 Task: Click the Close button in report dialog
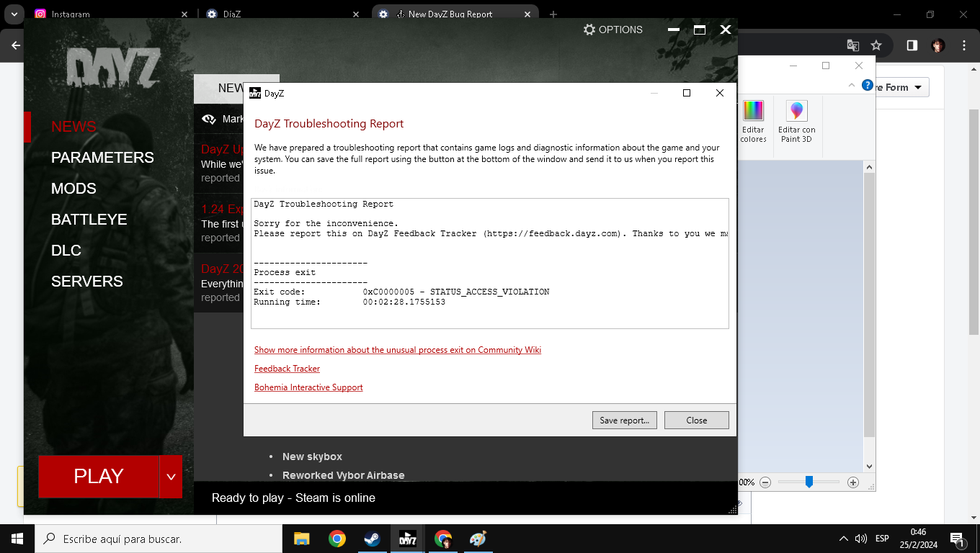point(697,421)
